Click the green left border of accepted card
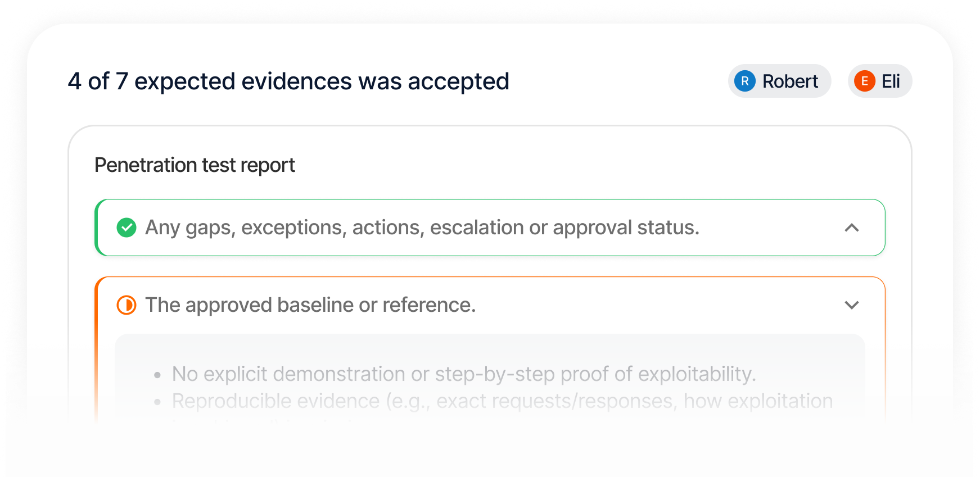This screenshot has height=477, width=980. coord(96,228)
